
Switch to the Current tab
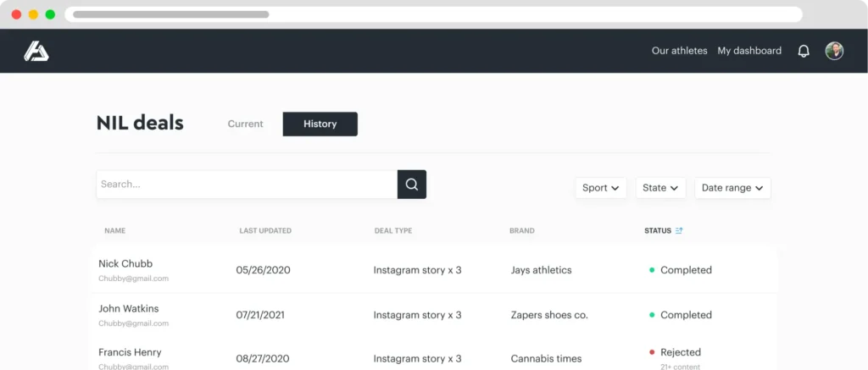(x=245, y=124)
